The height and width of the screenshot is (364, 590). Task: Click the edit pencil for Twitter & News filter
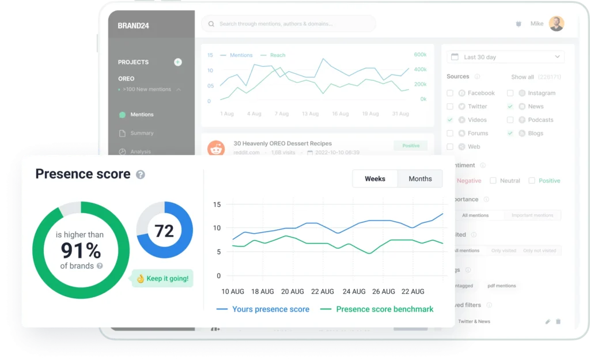547,321
